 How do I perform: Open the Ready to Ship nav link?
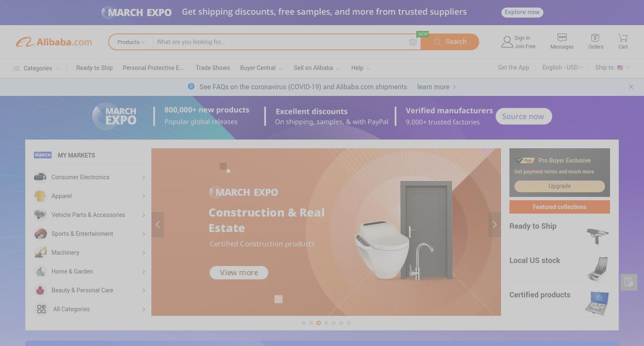tap(94, 68)
